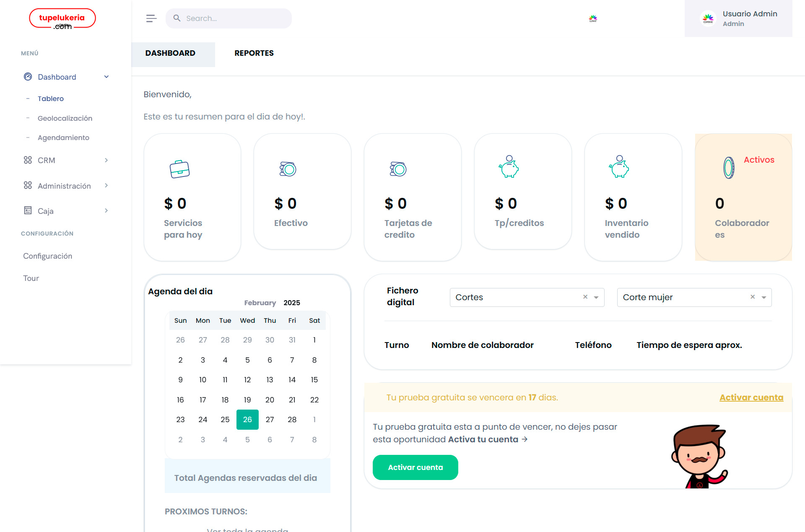Click in the Search input field

[235, 18]
